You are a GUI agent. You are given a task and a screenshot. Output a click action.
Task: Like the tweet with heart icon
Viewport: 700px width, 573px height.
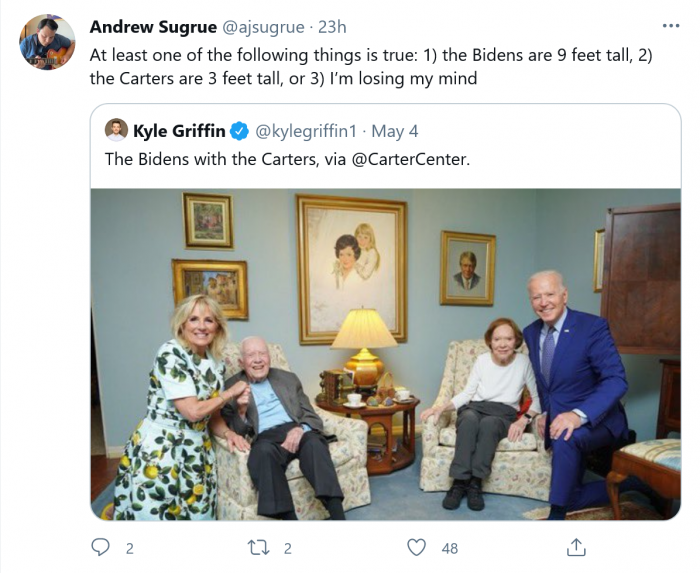[417, 547]
